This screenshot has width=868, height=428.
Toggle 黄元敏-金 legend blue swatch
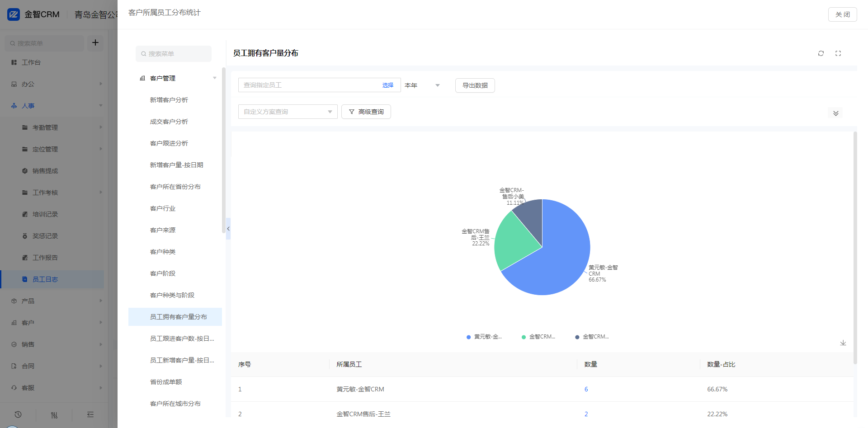coord(469,337)
